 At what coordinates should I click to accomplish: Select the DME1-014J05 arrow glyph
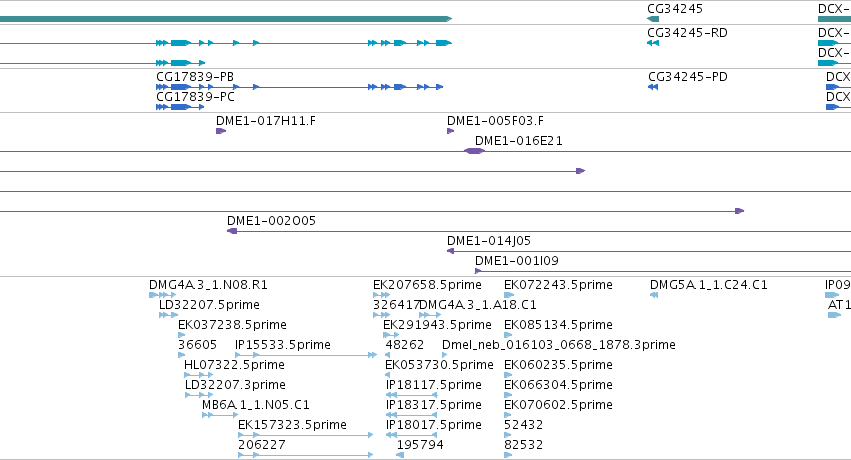click(450, 251)
